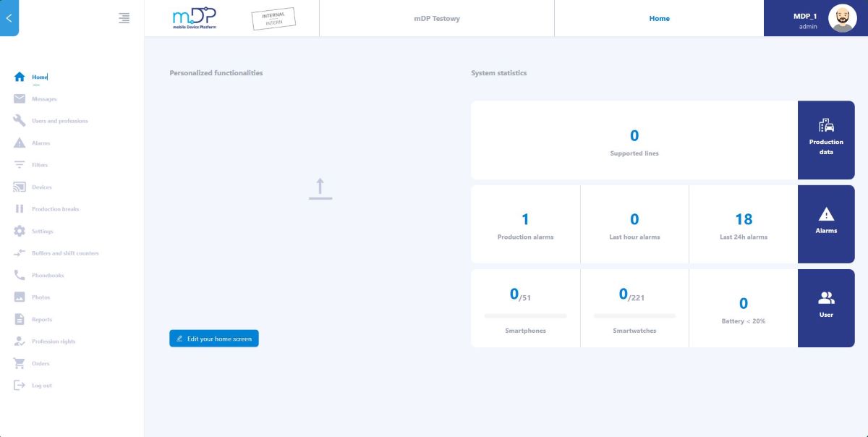Open Filters menu entry

(40, 165)
